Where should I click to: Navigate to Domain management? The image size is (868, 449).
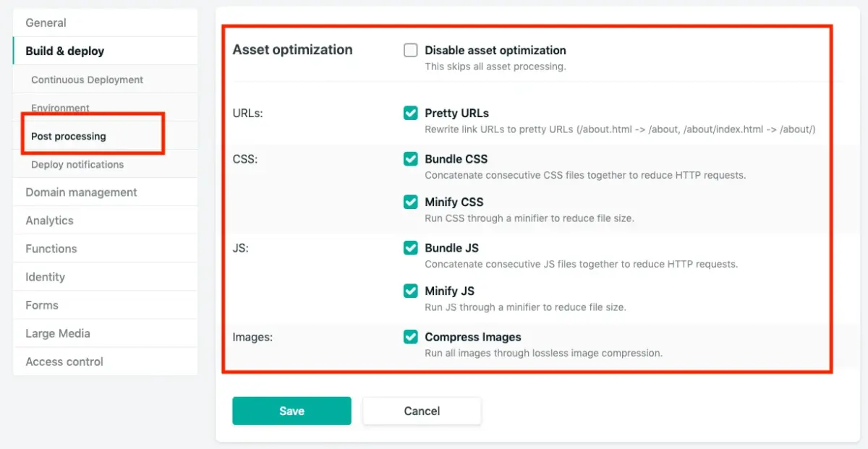(81, 192)
